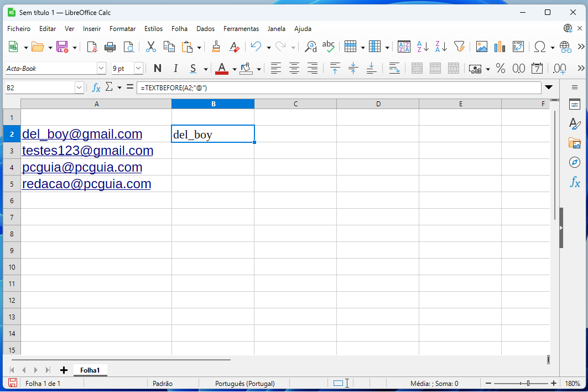
Task: Adjust the zoom slider in the status bar
Action: [x=528, y=383]
